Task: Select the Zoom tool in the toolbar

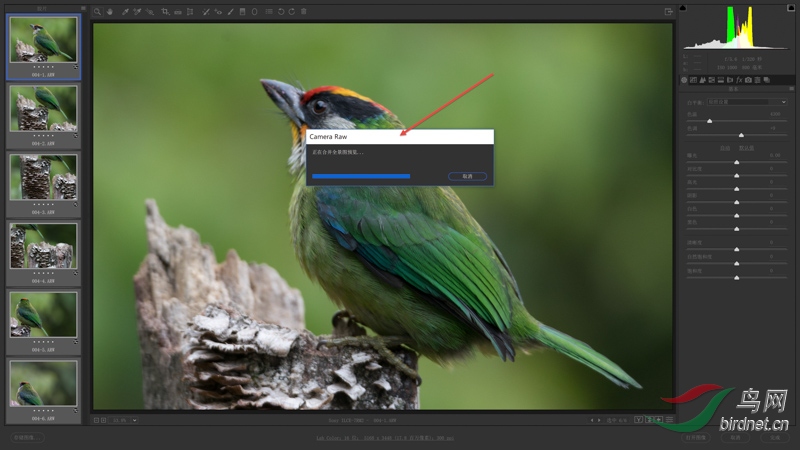Action: [98, 12]
